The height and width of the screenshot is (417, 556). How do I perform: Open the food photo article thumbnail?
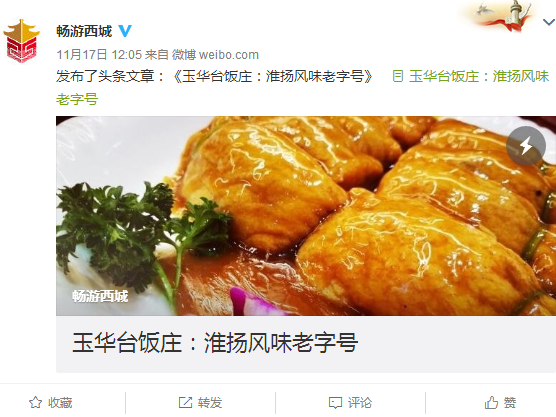point(306,216)
